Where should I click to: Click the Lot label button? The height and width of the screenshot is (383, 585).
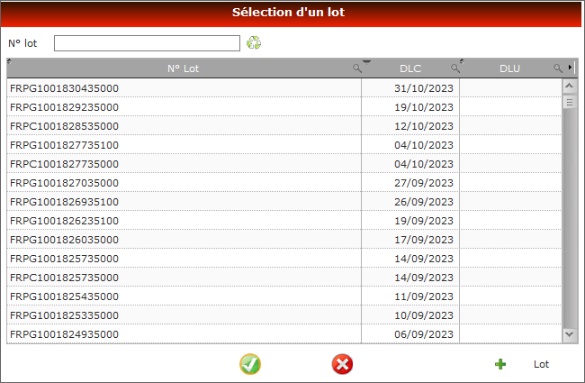(x=541, y=364)
